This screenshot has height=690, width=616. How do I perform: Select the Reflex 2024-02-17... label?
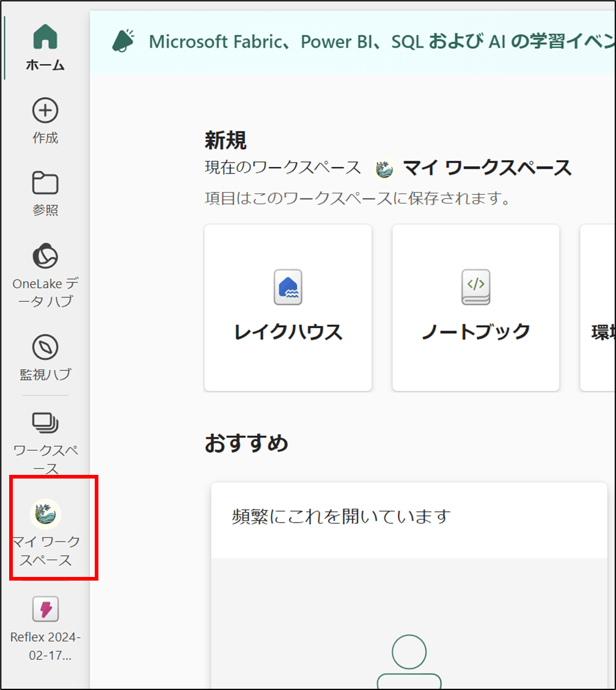[45, 646]
